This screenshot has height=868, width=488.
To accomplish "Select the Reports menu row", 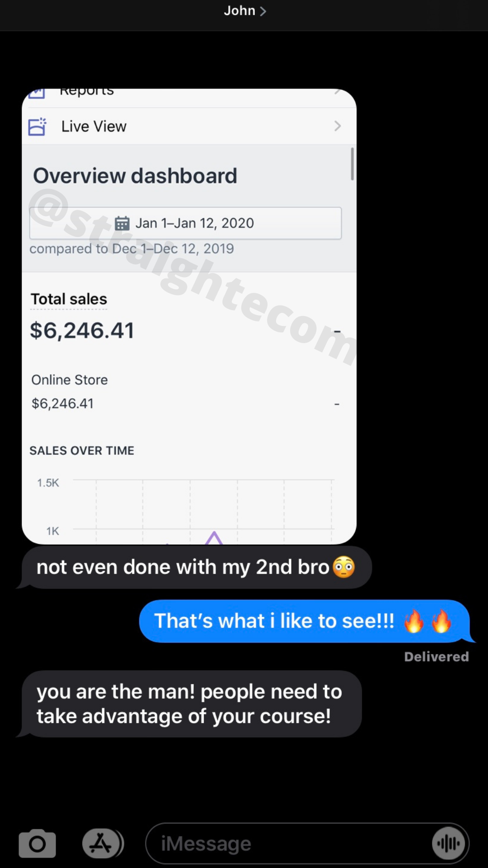I will tap(189, 94).
